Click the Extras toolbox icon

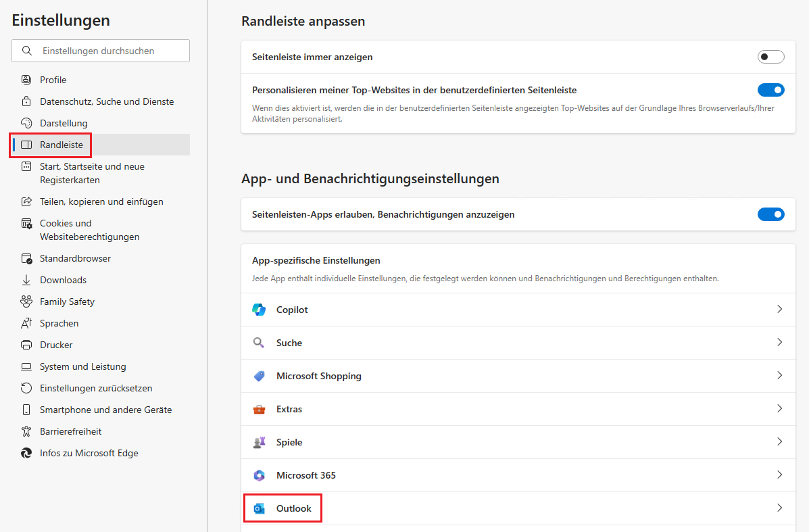pos(259,409)
